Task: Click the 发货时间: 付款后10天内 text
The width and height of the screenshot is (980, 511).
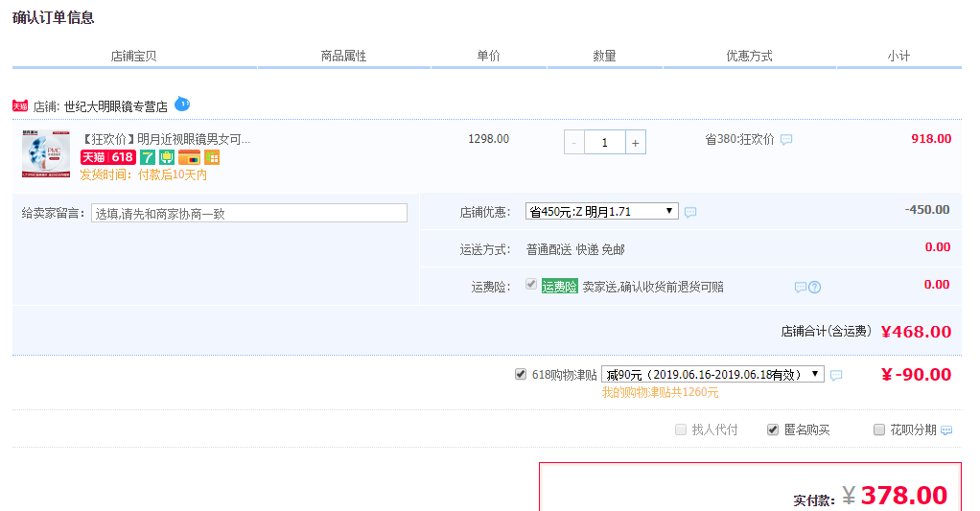Action: click(x=143, y=174)
